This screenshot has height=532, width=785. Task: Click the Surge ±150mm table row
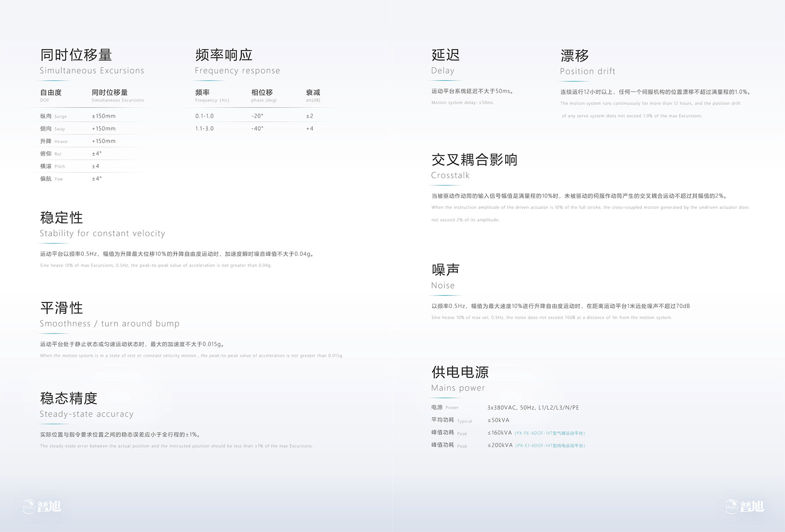coord(78,116)
